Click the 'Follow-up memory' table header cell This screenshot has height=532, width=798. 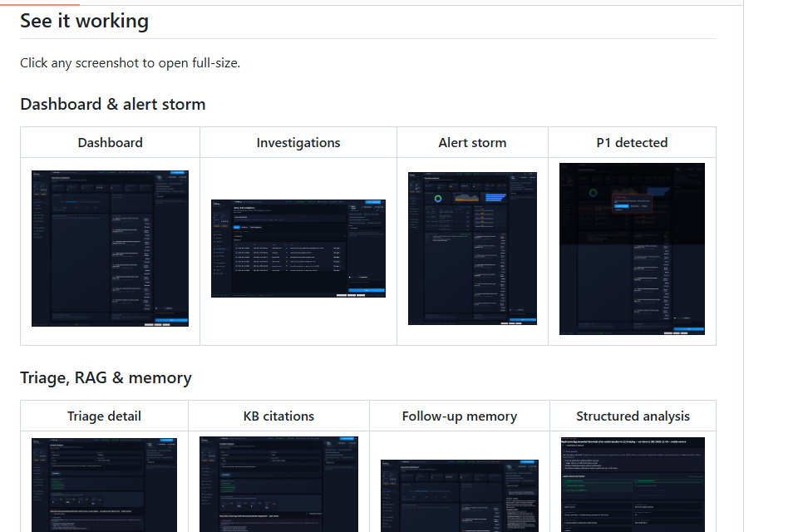click(460, 416)
